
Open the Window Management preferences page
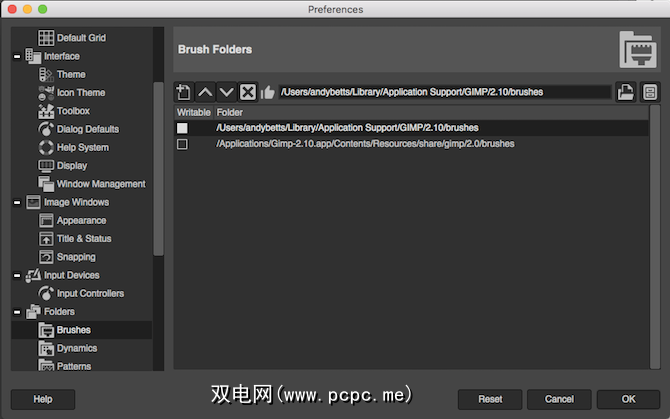pos(101,184)
